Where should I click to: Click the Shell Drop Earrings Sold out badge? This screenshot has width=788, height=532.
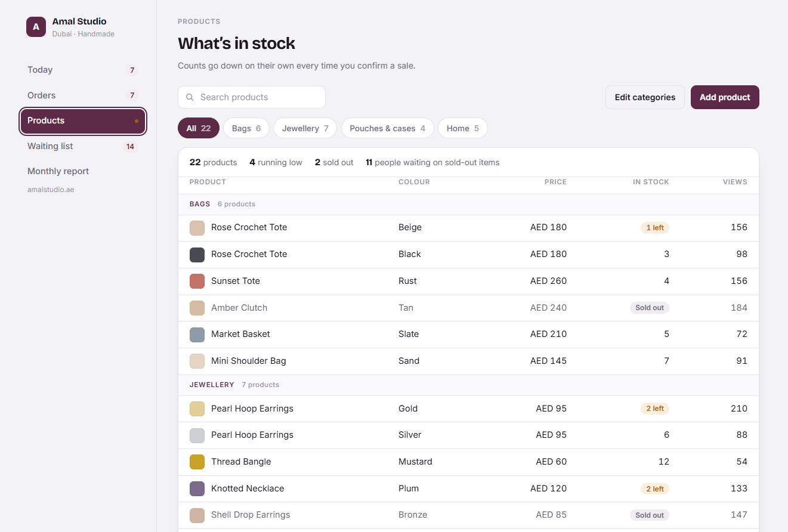click(x=650, y=515)
